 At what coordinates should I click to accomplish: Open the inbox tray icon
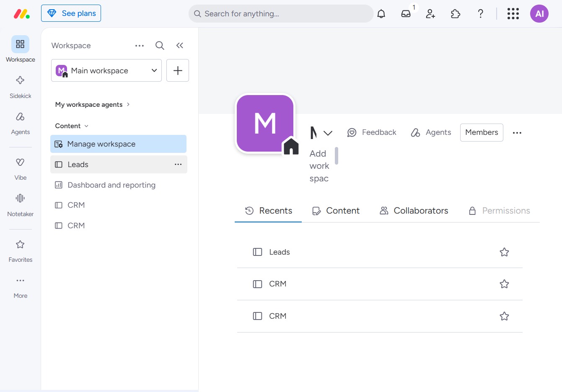[x=406, y=14]
